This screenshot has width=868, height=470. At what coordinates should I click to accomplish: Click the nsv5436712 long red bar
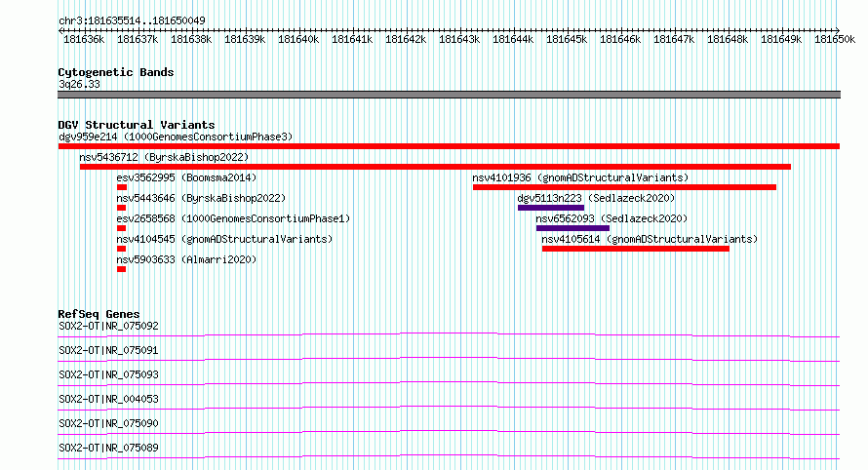[x=435, y=167]
